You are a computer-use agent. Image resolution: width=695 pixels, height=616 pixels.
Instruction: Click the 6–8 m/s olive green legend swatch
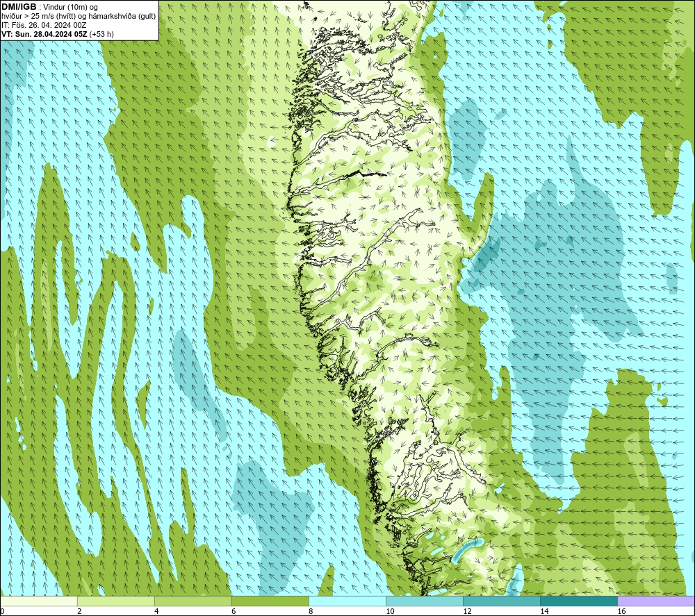click(270, 601)
